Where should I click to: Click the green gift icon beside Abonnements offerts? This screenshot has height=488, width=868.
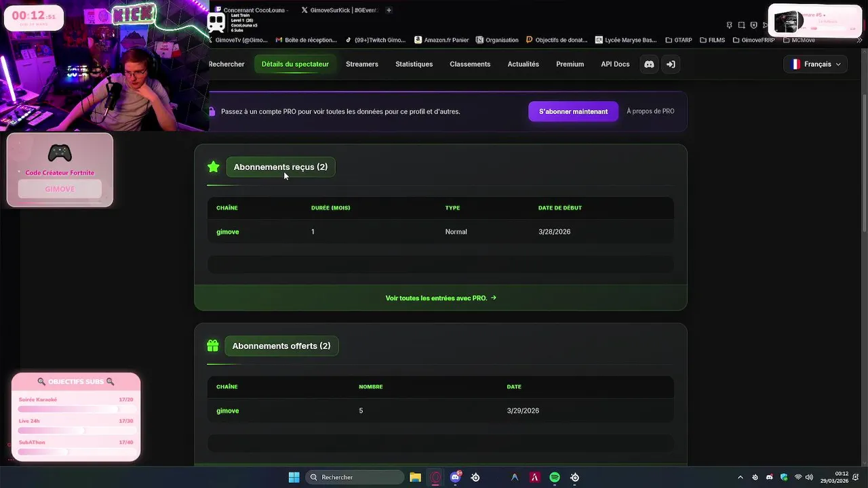pyautogui.click(x=213, y=346)
